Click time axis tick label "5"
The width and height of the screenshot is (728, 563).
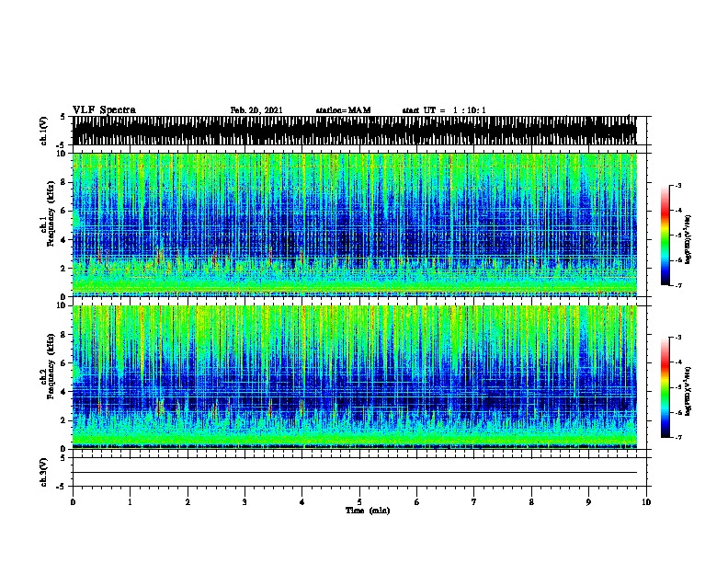359,502
